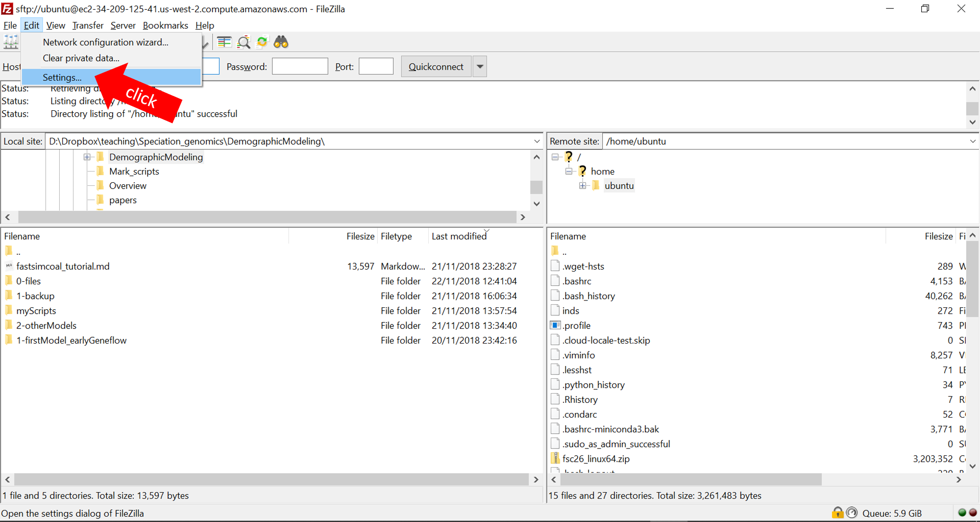
Task: Click the local tree horizontal scrollbar right arrow
Action: (523, 217)
